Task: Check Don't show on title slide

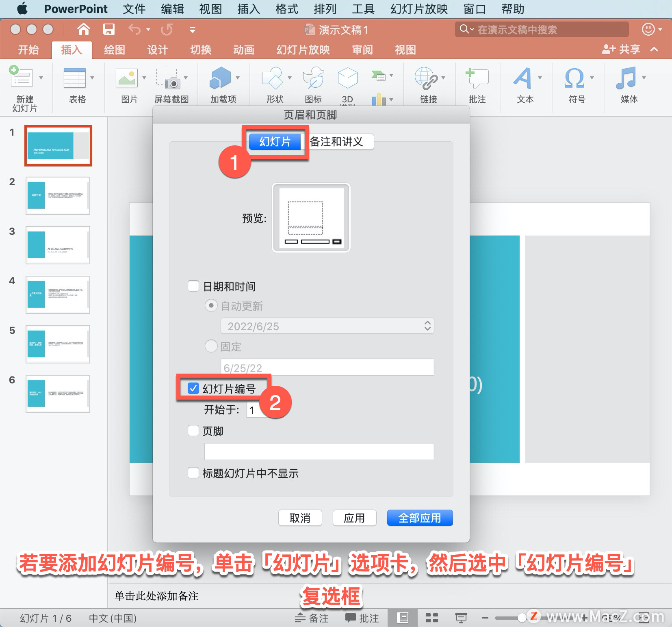Action: 193,473
